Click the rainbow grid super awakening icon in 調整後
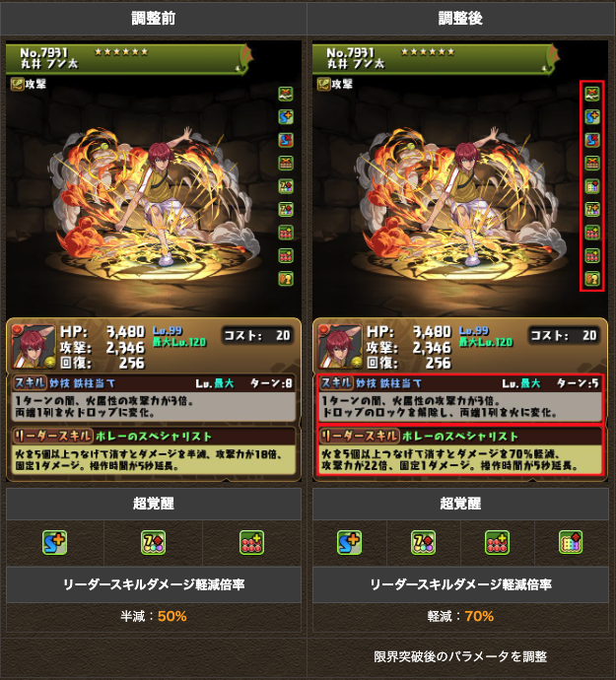Image resolution: width=616 pixels, height=680 pixels. [x=571, y=543]
